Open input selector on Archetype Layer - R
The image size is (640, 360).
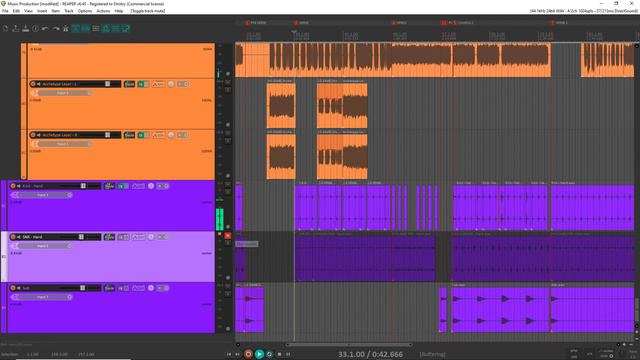pyautogui.click(x=62, y=144)
